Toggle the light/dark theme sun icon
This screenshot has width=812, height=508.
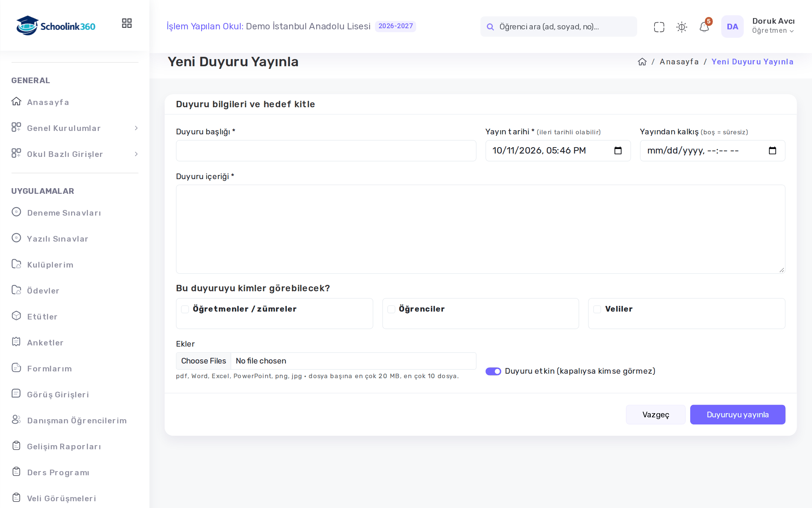pyautogui.click(x=682, y=27)
